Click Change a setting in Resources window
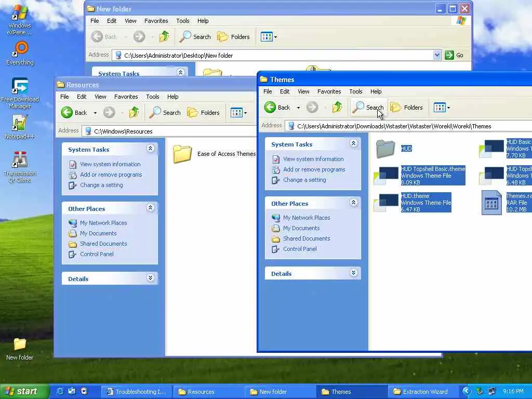Image resolution: width=532 pixels, height=399 pixels. click(x=101, y=185)
